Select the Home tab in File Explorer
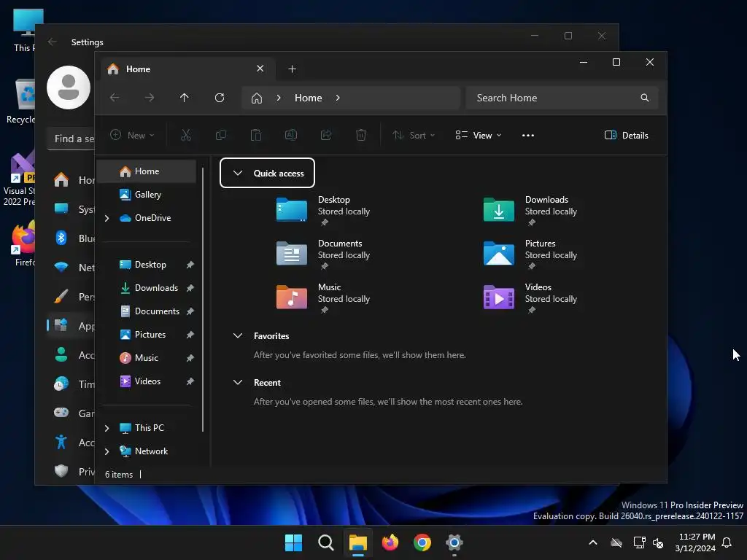The width and height of the screenshot is (747, 560). click(x=188, y=69)
